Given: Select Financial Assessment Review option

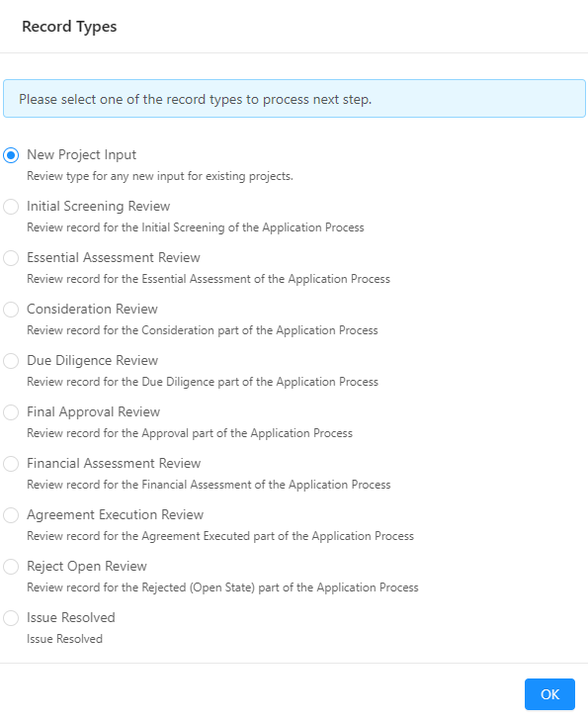Looking at the screenshot, I should [11, 464].
